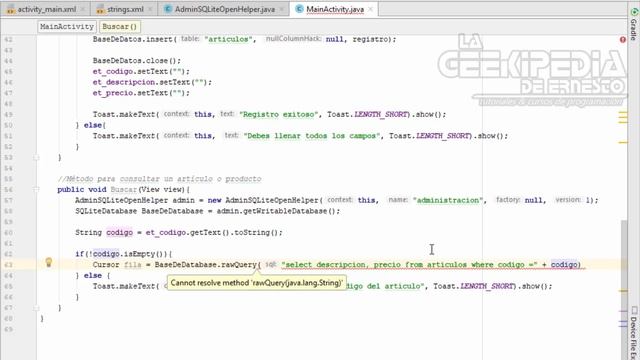
Task: Click the strings.xml file icon
Action: (100, 9)
